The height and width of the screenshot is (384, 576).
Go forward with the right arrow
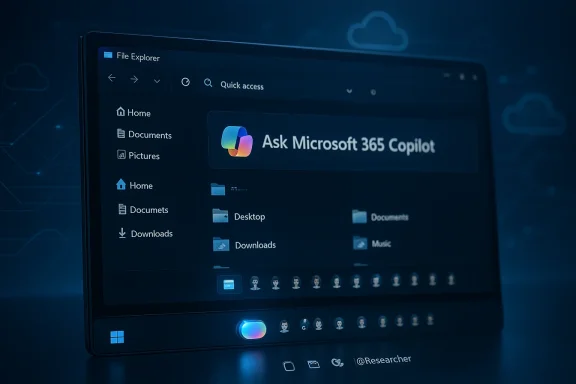[x=134, y=79]
